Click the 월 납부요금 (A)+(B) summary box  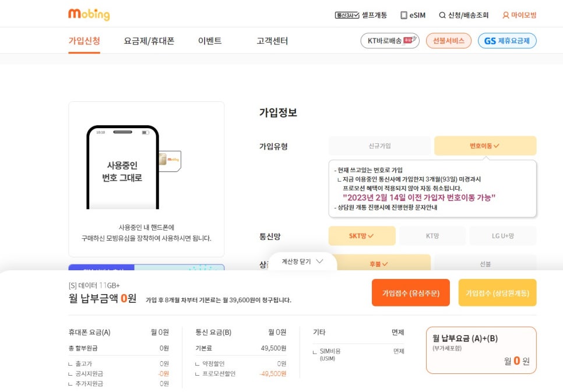pyautogui.click(x=481, y=350)
